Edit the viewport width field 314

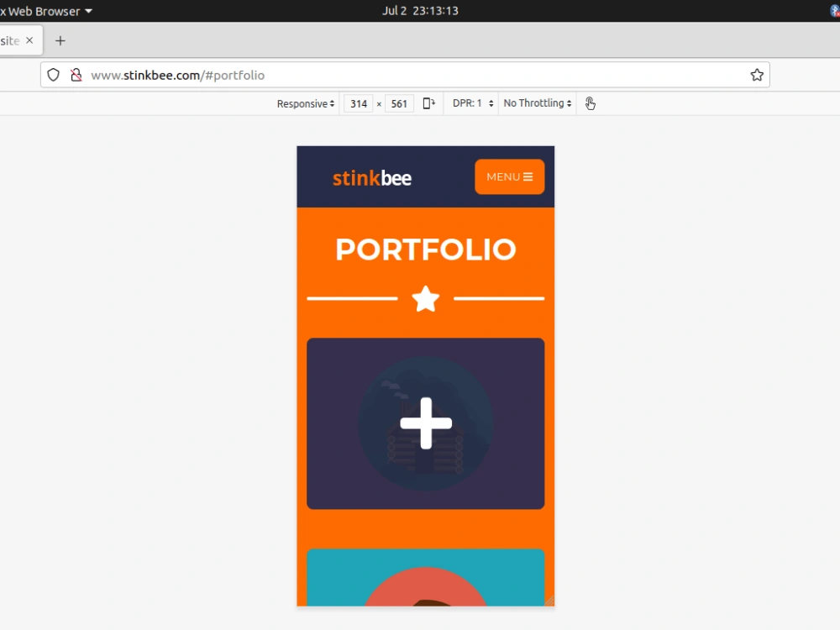(x=359, y=103)
